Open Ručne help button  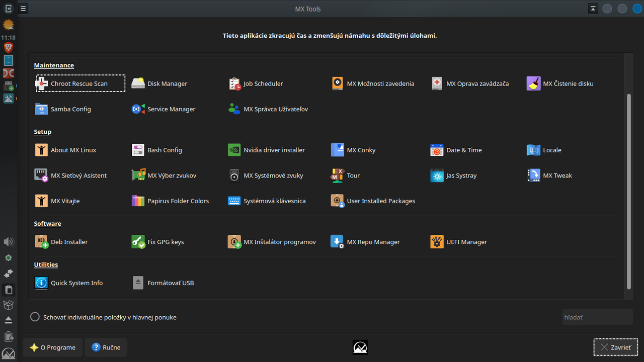pos(106,347)
